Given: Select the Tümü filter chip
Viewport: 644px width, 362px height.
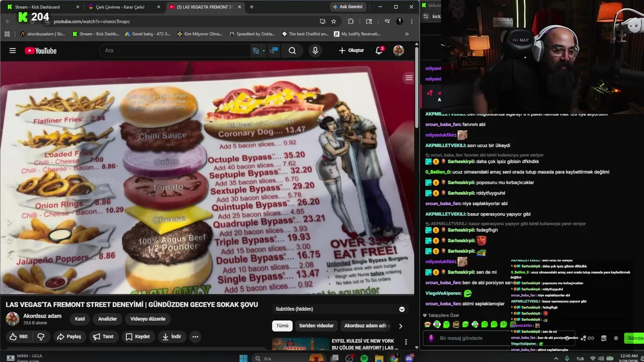Looking at the screenshot, I should coord(282,326).
